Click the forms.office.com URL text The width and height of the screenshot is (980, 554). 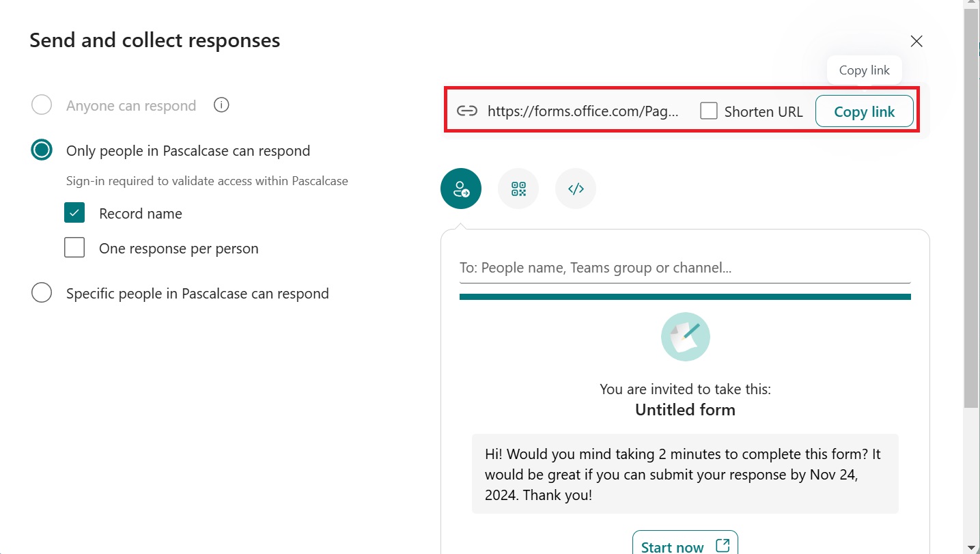[x=583, y=111]
